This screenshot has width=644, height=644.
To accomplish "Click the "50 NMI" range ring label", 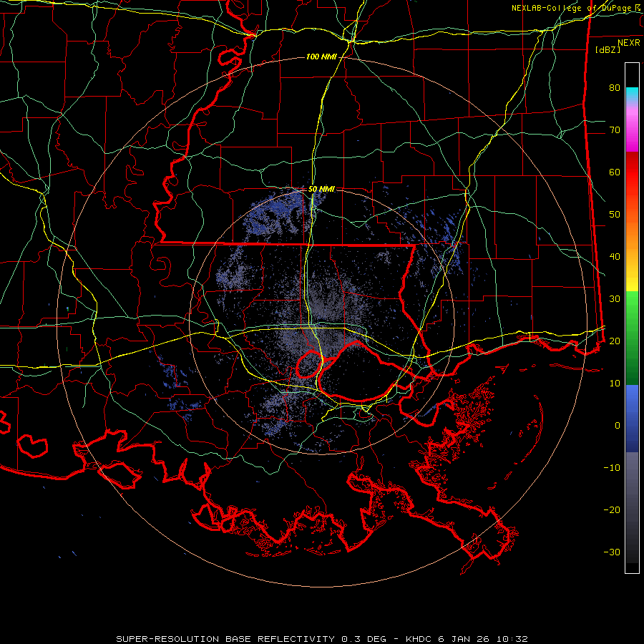I will click(x=321, y=189).
